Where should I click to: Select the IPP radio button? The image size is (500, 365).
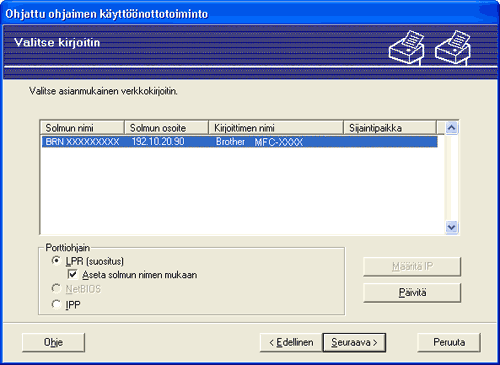[56, 304]
